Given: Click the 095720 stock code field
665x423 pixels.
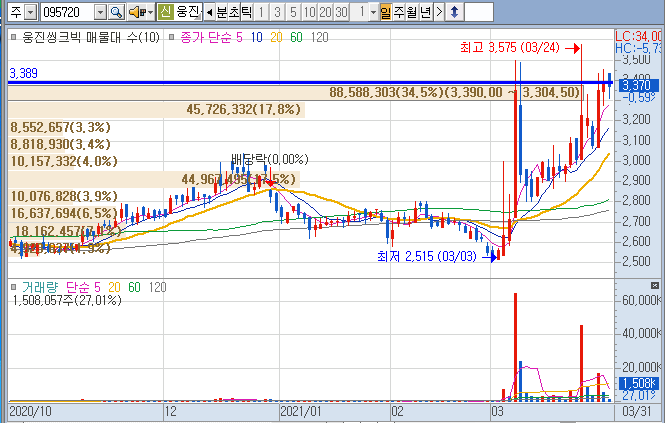Looking at the screenshot, I should 67,12.
